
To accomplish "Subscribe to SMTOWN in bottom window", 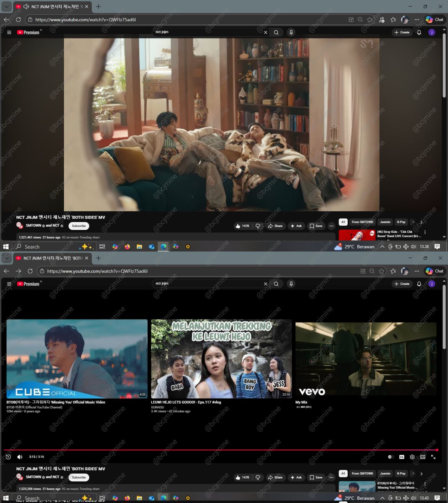I will point(79,477).
